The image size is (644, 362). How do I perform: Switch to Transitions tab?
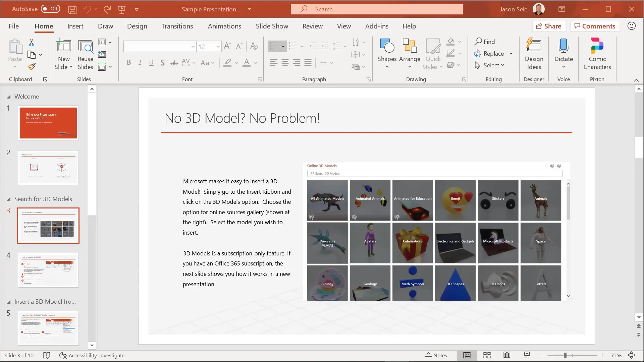[177, 26]
